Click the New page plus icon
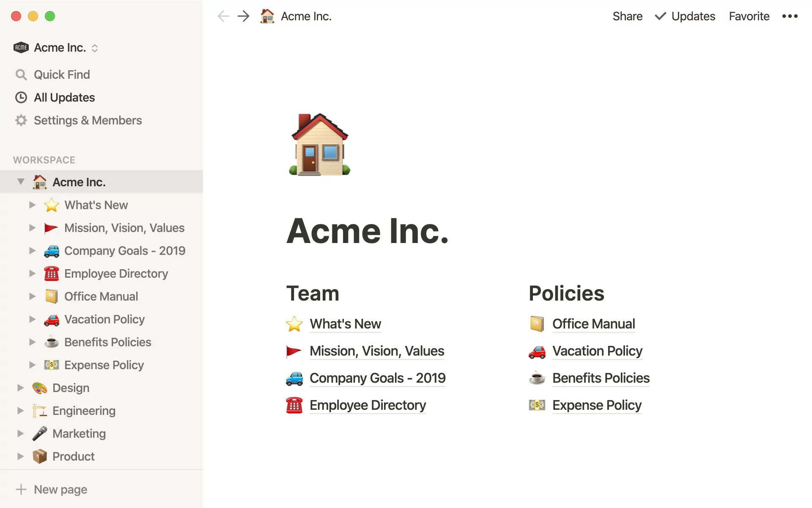 21,489
